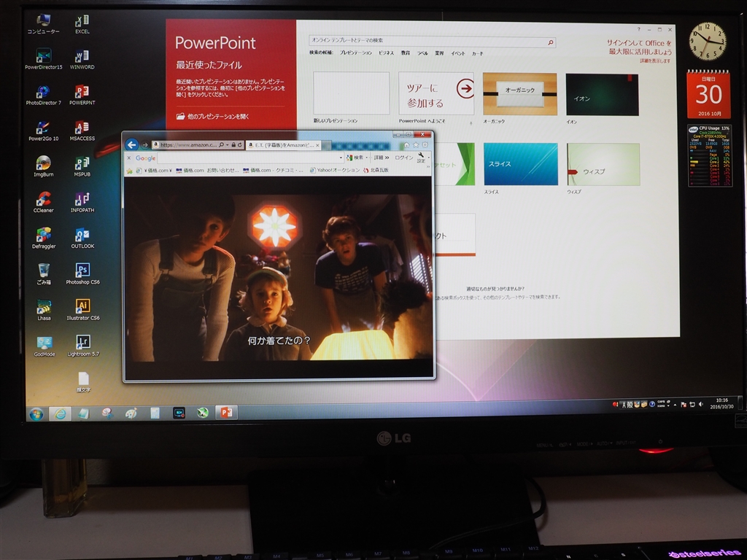Open the 北森瓦版 favorite link
Screen dimensions: 747x560
(x=376, y=170)
